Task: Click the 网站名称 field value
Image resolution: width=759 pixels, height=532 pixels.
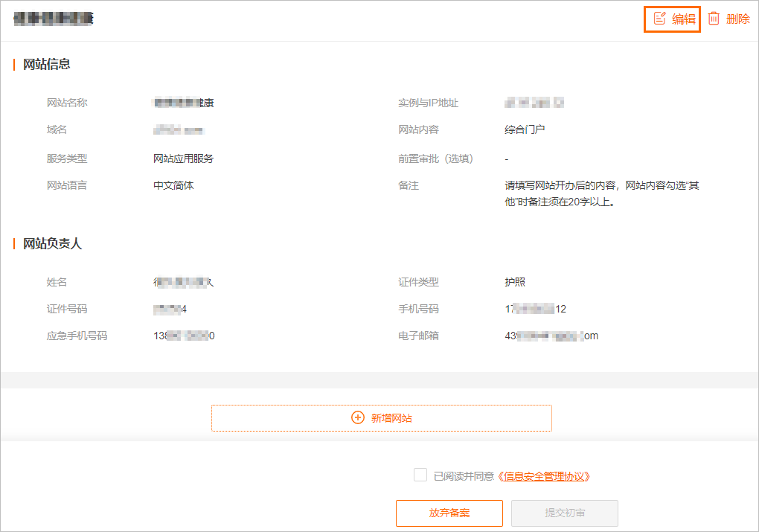Action: click(184, 102)
